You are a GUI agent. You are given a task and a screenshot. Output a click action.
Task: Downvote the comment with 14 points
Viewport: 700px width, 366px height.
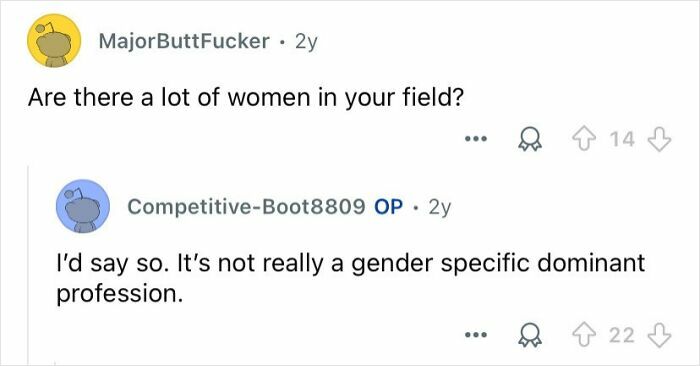[659, 139]
